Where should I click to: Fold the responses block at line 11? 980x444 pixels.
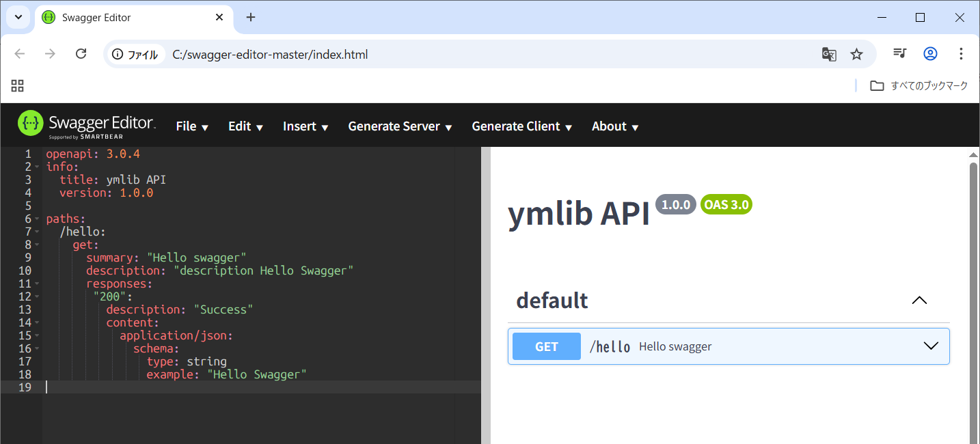point(37,284)
